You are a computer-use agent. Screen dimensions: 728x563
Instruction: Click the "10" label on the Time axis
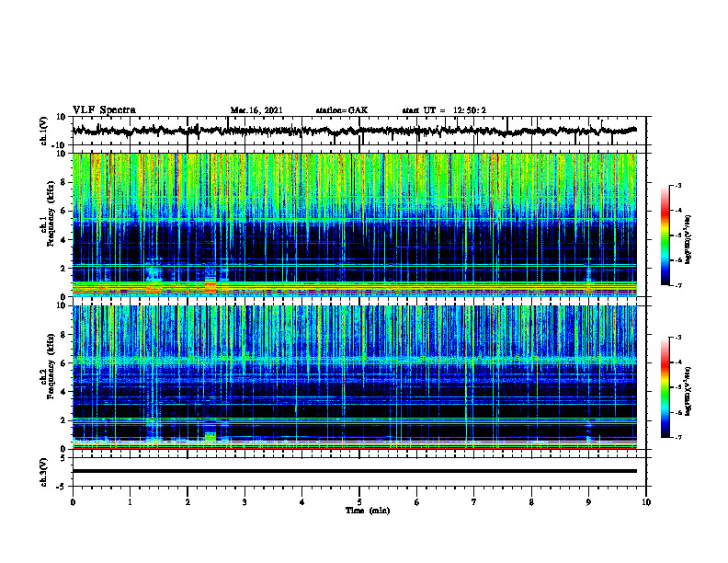click(646, 502)
